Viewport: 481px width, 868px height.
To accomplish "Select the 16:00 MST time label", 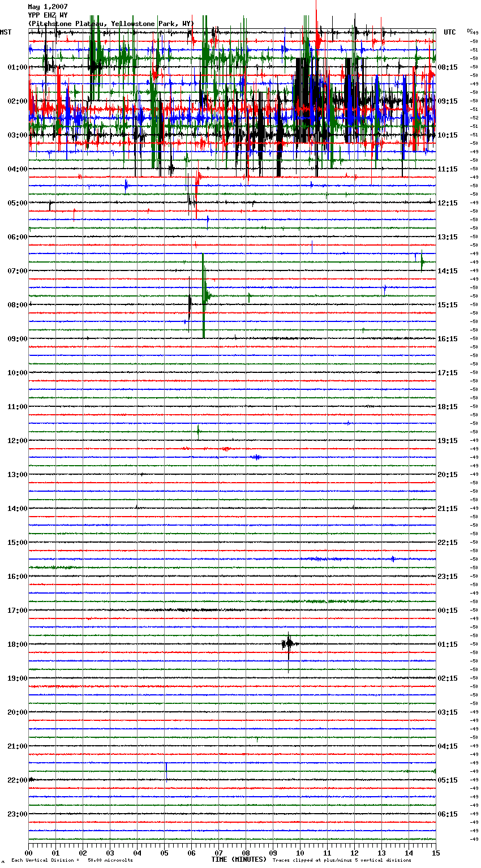I will [18, 577].
